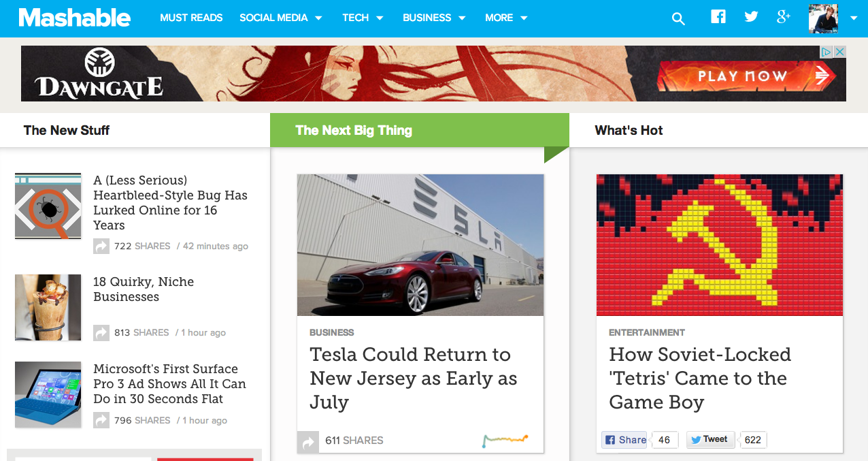Viewport: 868px width, 461px height.
Task: Click the 722 Shares count
Action: pos(142,246)
